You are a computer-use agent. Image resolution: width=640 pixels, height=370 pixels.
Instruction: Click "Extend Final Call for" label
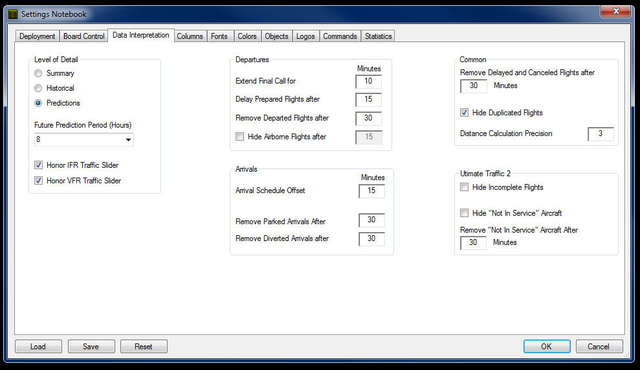click(266, 81)
